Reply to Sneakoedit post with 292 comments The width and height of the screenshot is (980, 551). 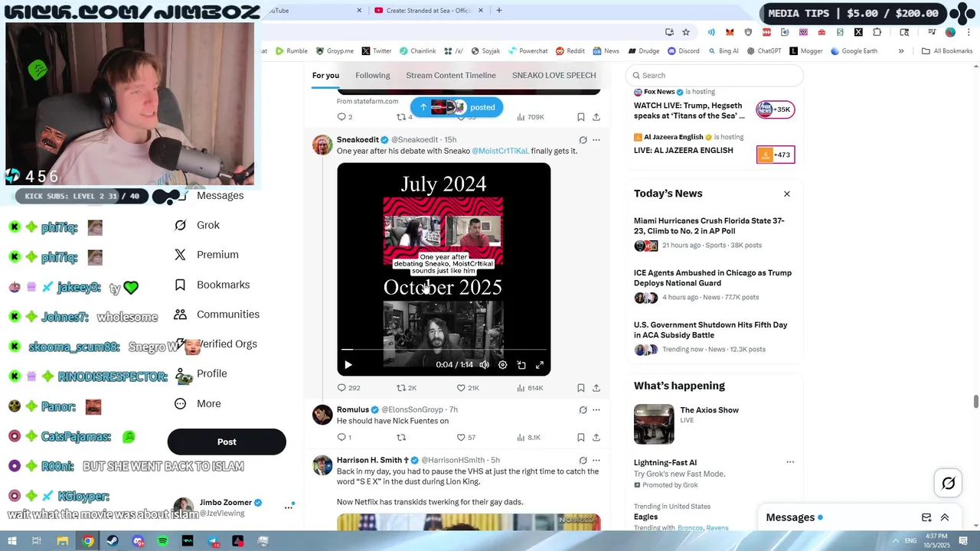(348, 388)
